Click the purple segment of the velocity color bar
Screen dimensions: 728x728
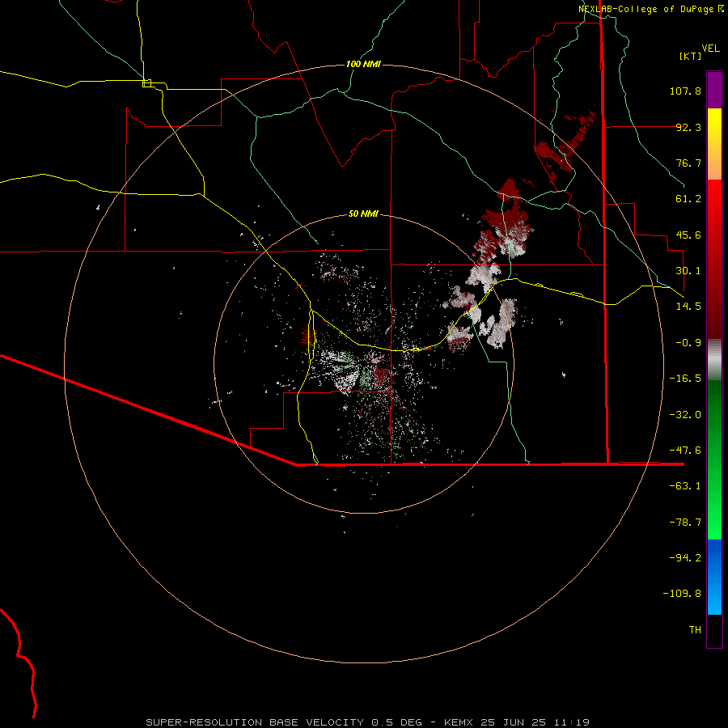pos(714,90)
